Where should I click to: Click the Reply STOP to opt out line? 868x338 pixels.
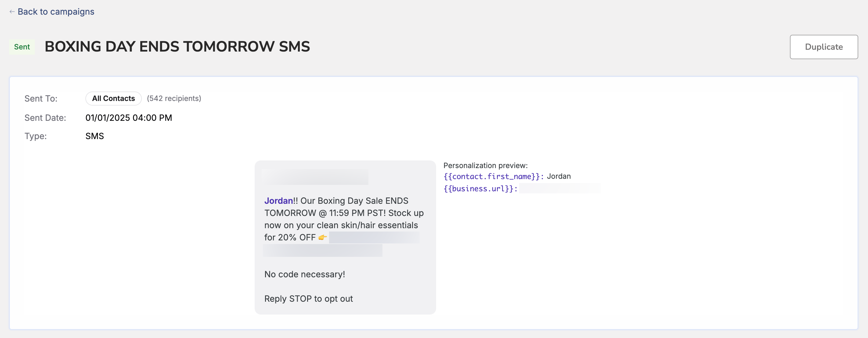pyautogui.click(x=308, y=299)
